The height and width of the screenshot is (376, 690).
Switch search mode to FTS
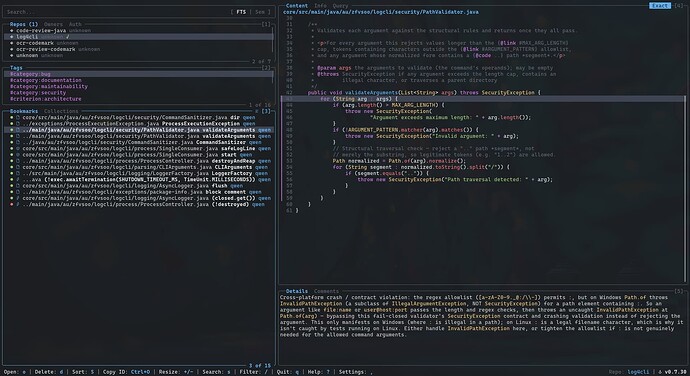click(x=241, y=12)
